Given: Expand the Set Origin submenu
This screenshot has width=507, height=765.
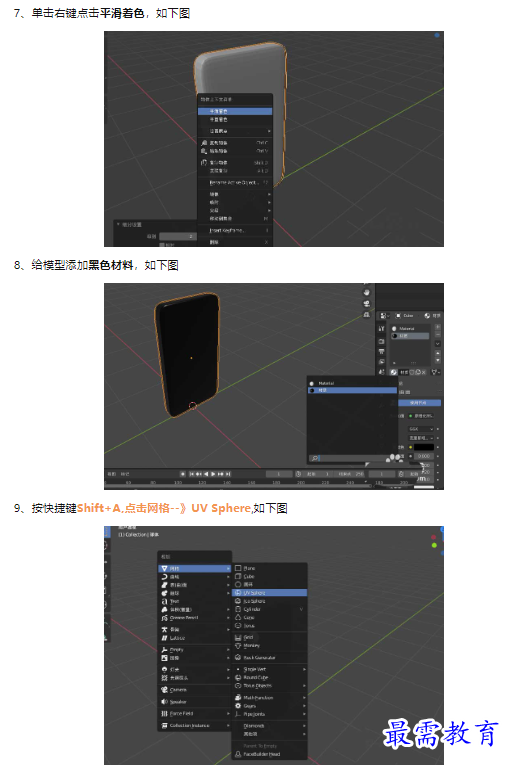Looking at the screenshot, I should pos(235,131).
